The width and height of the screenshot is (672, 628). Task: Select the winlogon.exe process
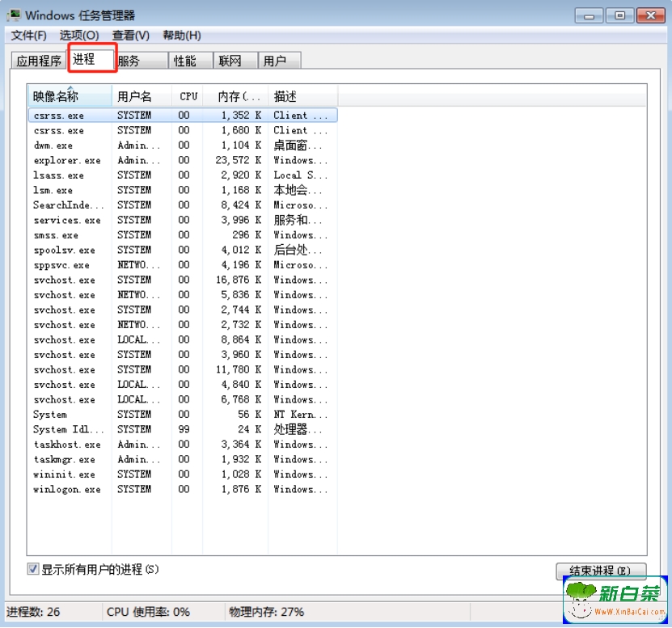(183, 489)
